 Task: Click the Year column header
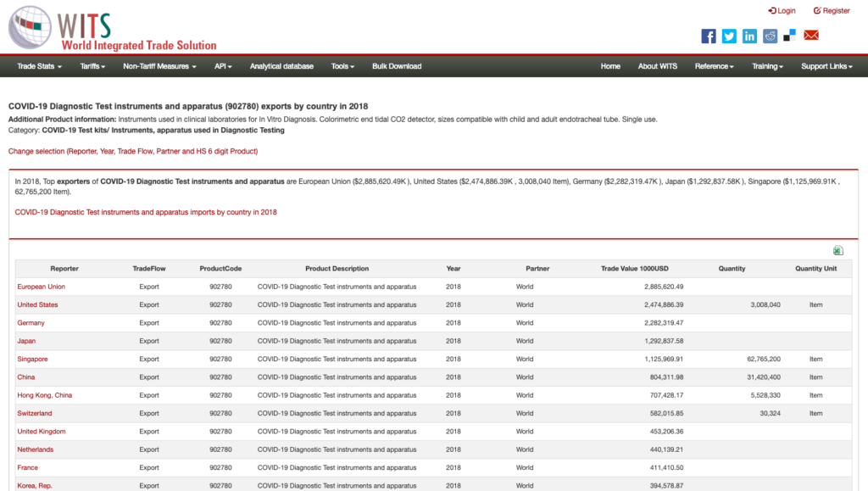click(x=453, y=269)
